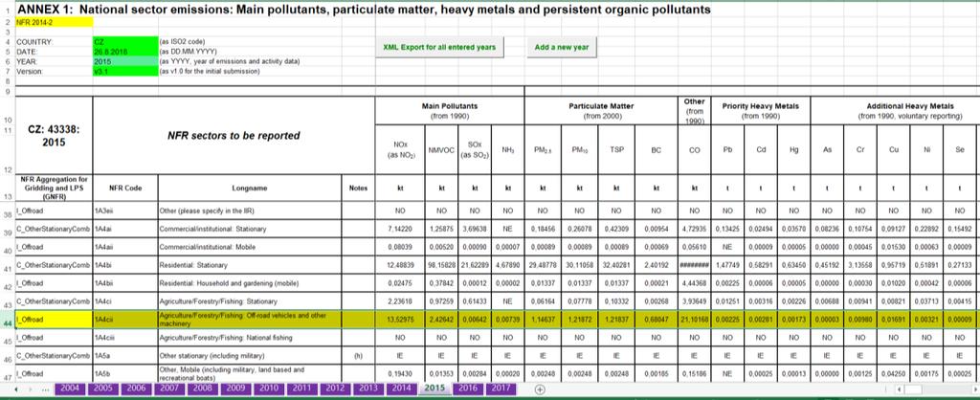Click the NMVOC column header cell
This screenshot has height=400, width=980.
point(441,150)
